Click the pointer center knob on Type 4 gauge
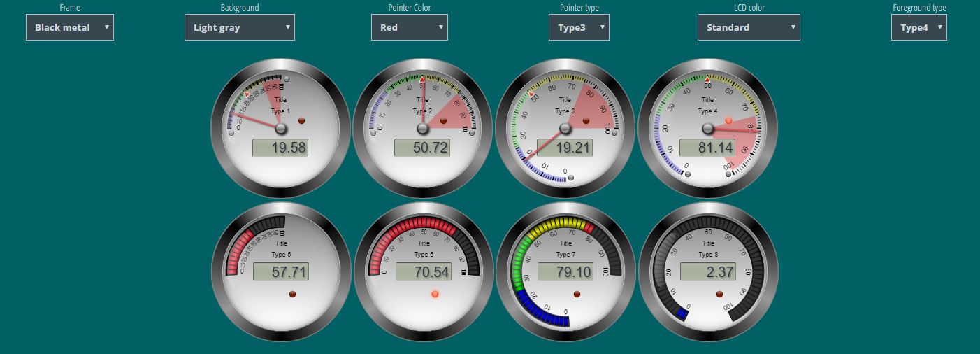This screenshot has height=354, width=980. 707,129
